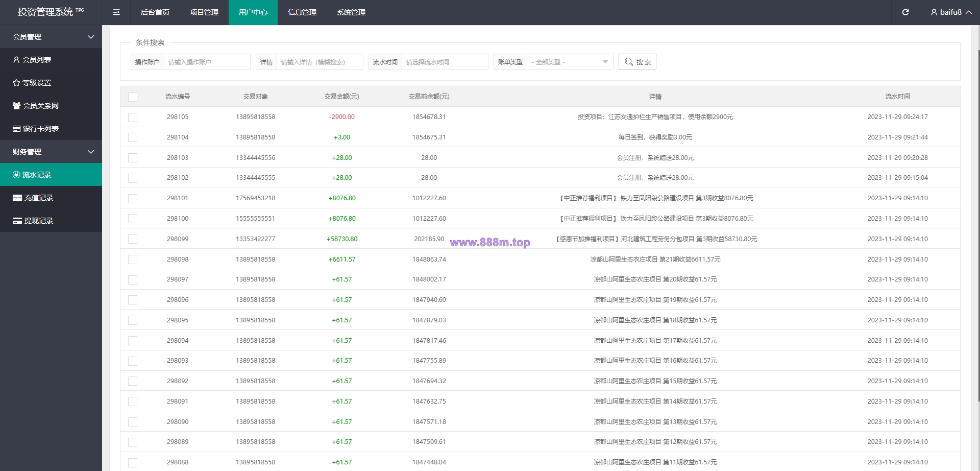The height and width of the screenshot is (471, 980).
Task: Click account 13353422277 cell
Action: click(x=255, y=239)
